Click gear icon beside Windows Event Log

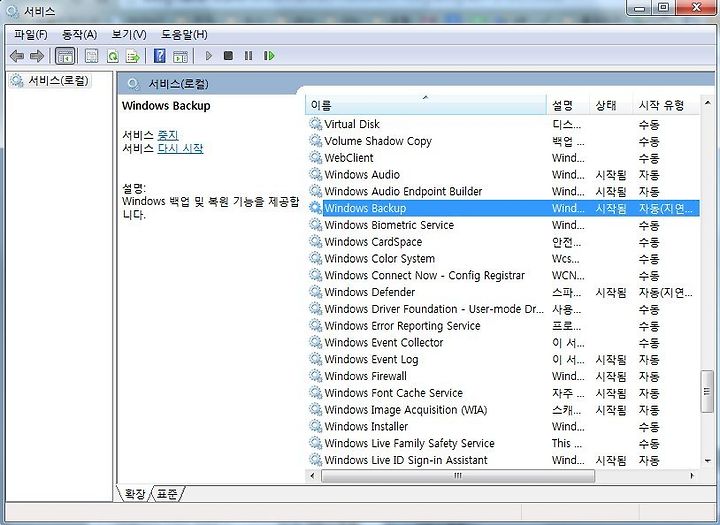point(315,359)
